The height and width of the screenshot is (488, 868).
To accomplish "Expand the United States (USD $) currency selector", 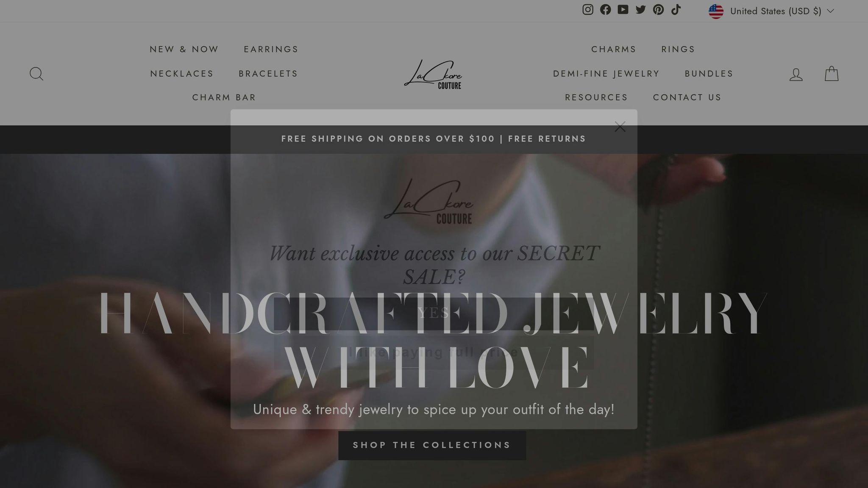I will pyautogui.click(x=771, y=11).
